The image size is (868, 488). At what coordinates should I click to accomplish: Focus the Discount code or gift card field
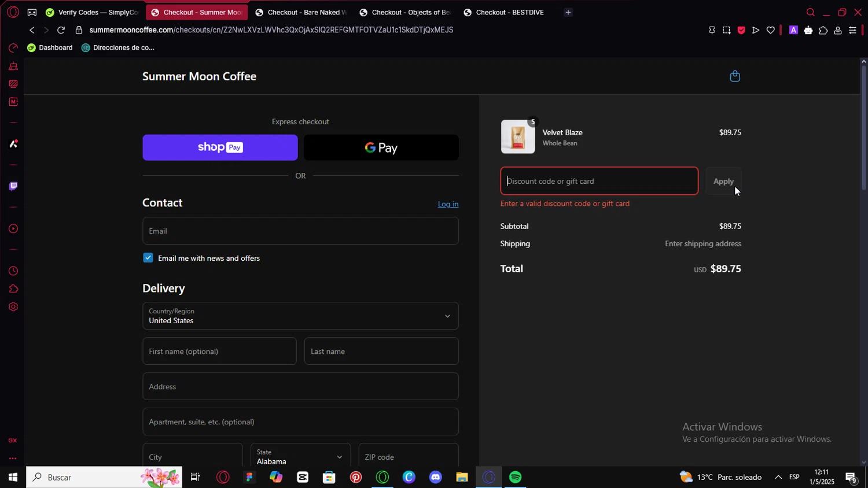pos(599,181)
